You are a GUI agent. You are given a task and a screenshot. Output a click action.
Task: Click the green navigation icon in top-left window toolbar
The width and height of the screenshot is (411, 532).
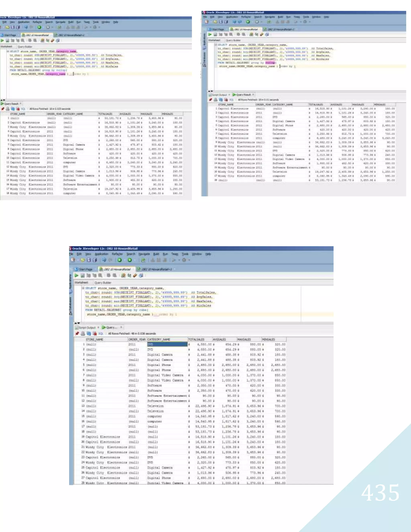(39, 27)
